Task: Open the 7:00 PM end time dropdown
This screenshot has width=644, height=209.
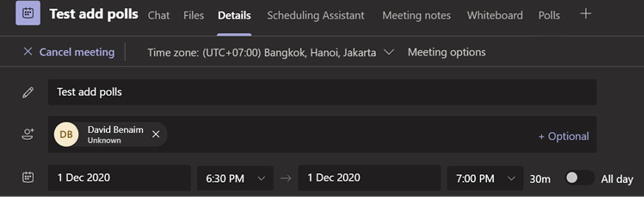Action: coord(511,178)
